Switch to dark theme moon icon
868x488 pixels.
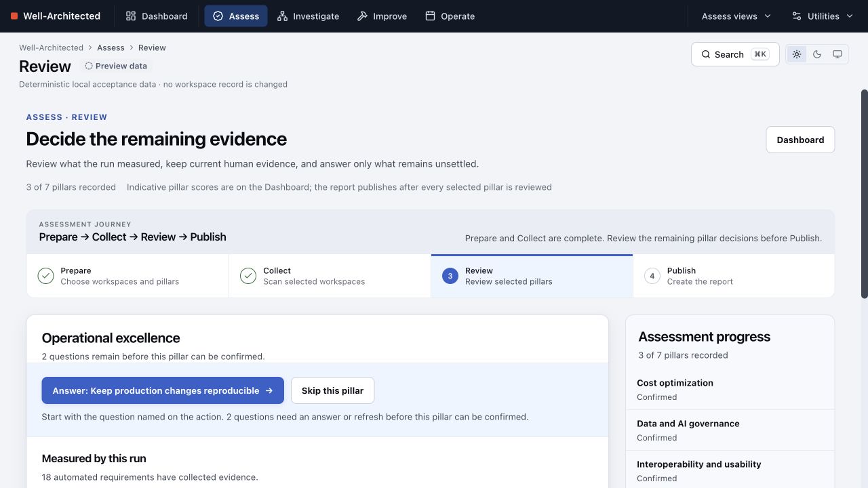tap(817, 54)
